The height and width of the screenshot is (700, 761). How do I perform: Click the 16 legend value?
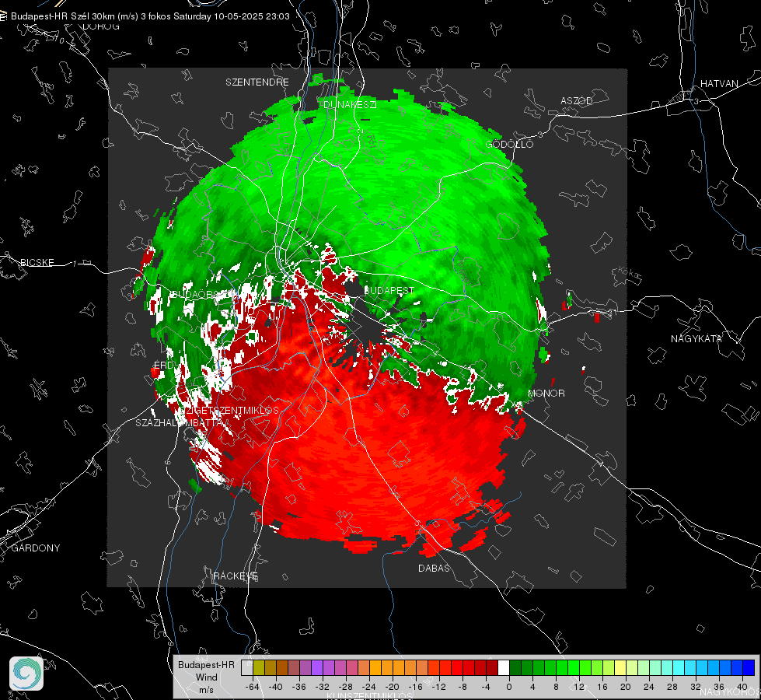click(602, 687)
